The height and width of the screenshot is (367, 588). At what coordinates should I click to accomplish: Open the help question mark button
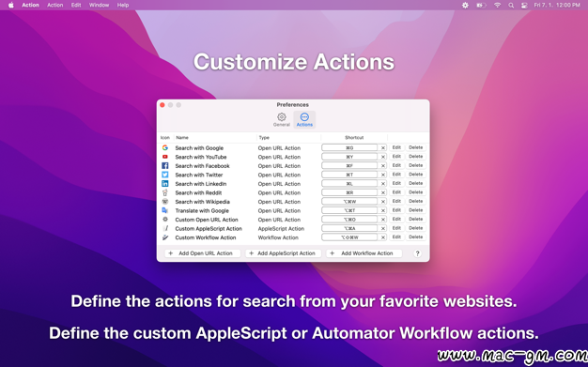coord(417,253)
